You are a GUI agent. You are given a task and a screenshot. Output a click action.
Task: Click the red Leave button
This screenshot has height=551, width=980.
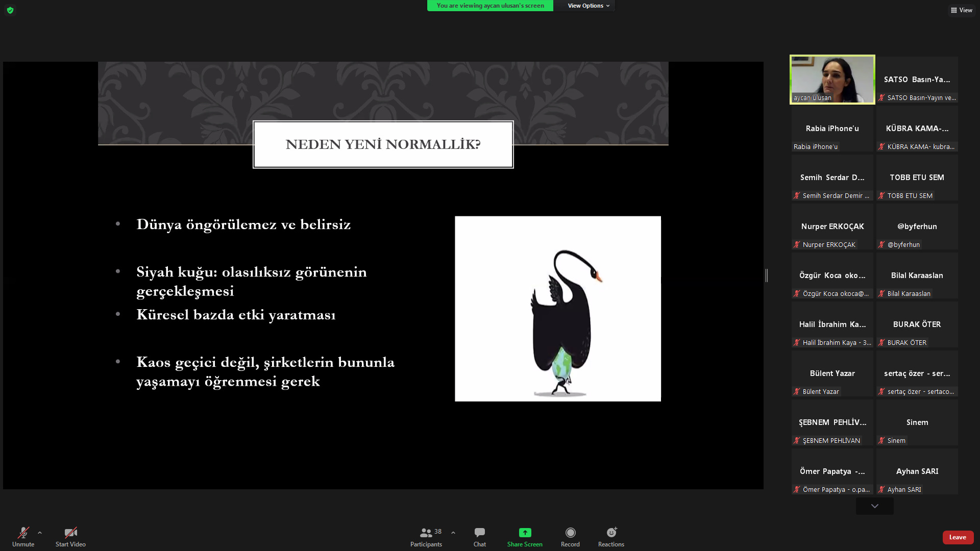[x=958, y=537]
